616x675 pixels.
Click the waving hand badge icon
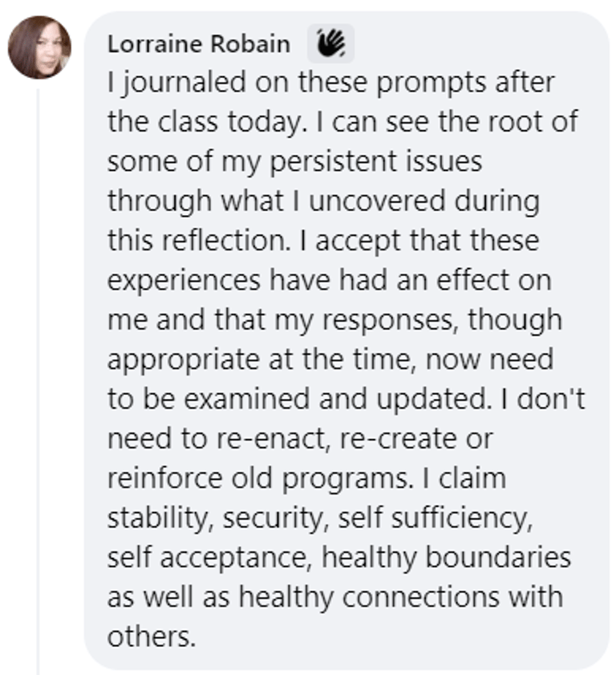(x=330, y=43)
